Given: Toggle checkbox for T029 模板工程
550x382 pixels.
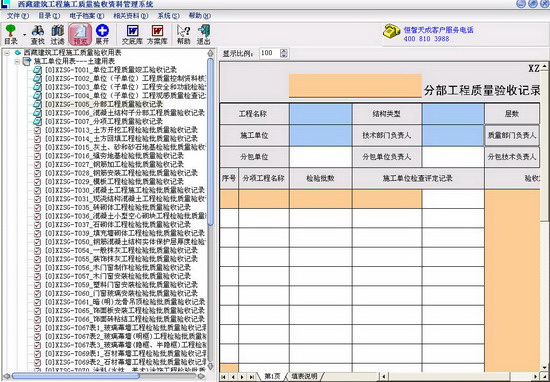Looking at the screenshot, I should click(x=37, y=182).
